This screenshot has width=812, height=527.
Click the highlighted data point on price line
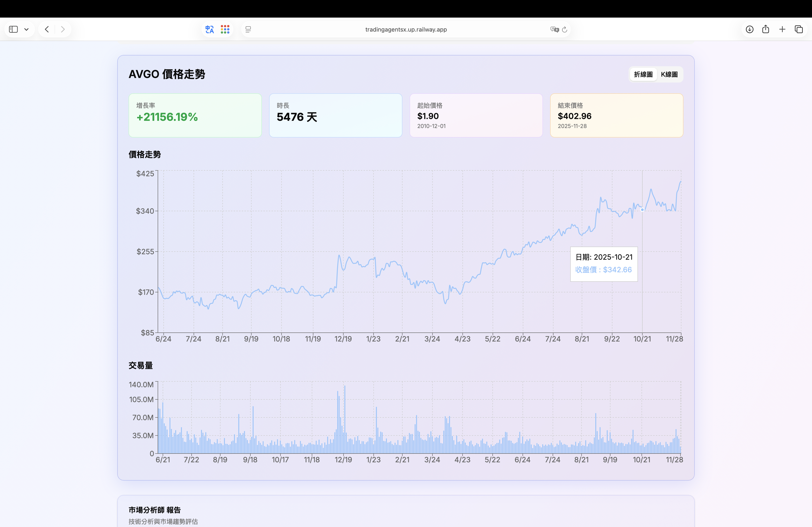pos(642,210)
